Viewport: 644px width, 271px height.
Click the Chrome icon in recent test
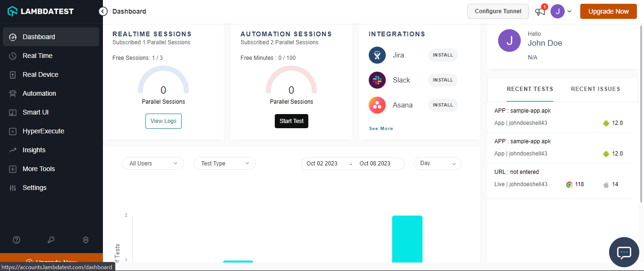(569, 184)
